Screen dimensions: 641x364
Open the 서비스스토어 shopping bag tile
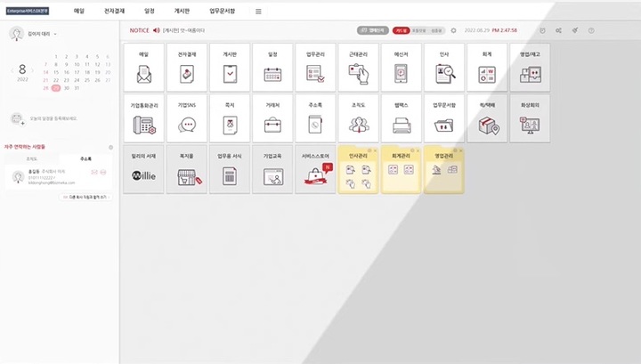point(315,169)
